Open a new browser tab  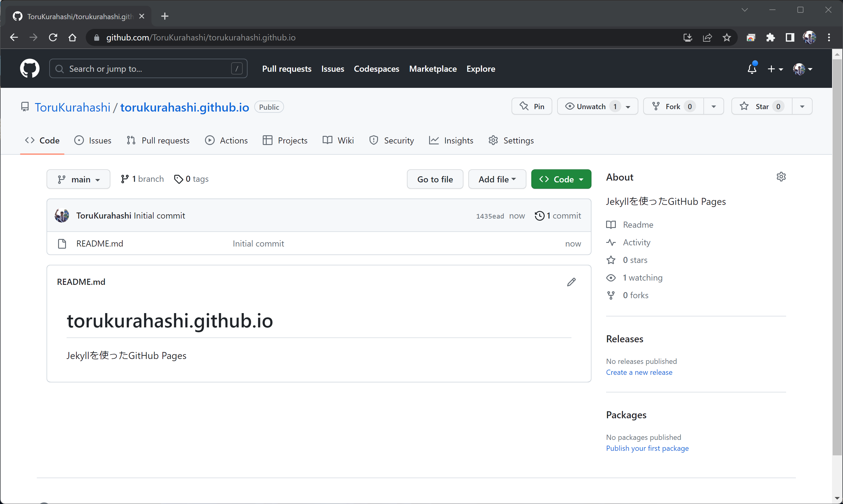(165, 16)
